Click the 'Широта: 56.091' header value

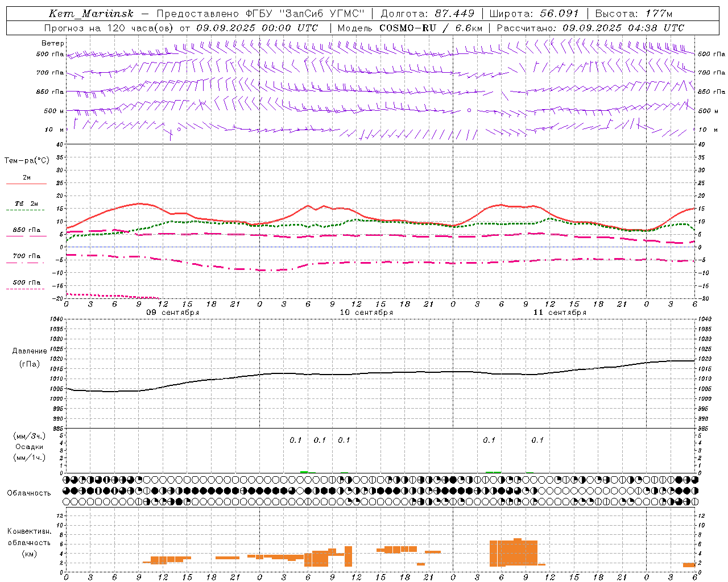pyautogui.click(x=534, y=14)
